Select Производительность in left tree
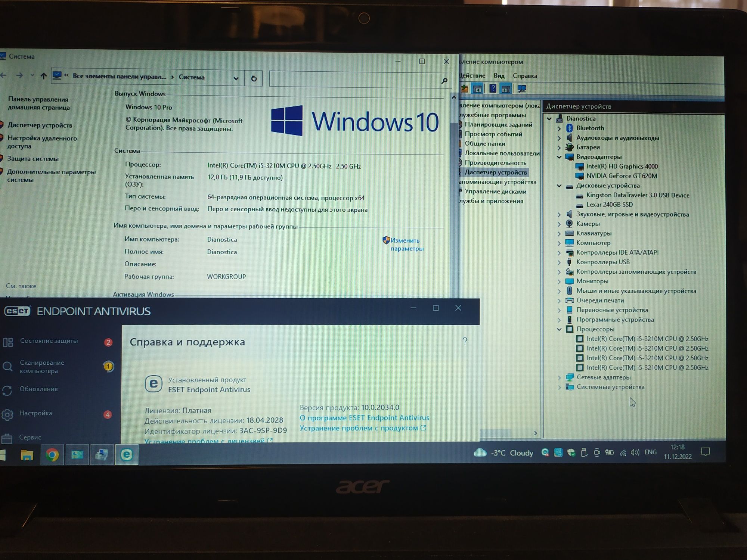 [495, 163]
